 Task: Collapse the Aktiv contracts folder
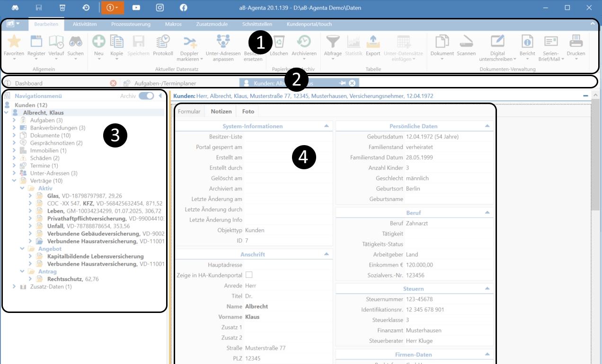tap(22, 189)
